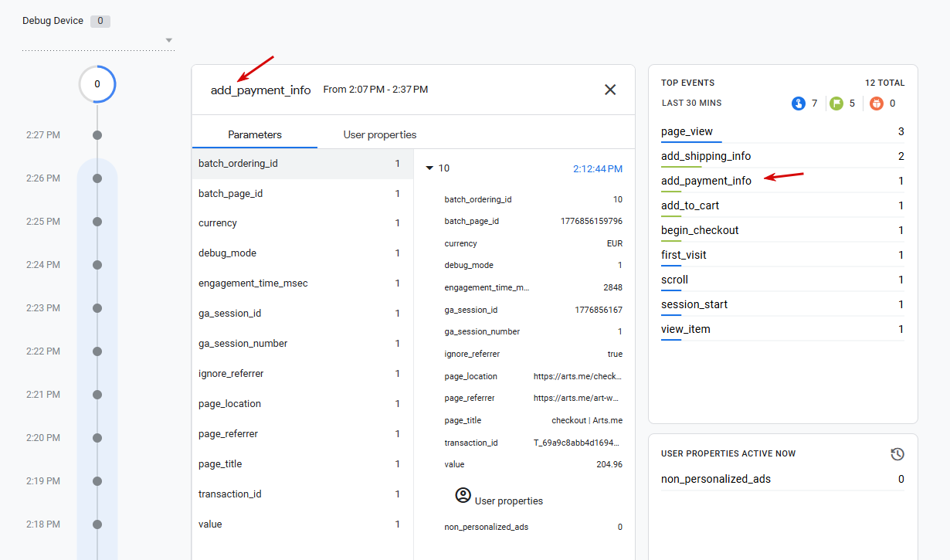Click the seconds stream circle showing 0

97,84
